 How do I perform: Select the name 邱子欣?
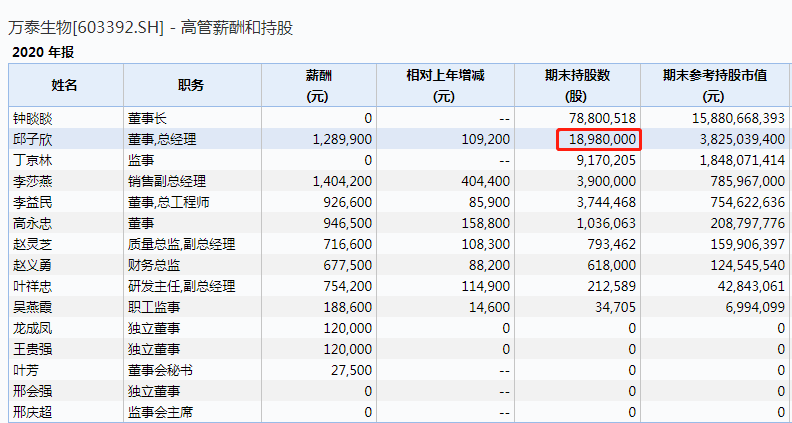coord(33,139)
